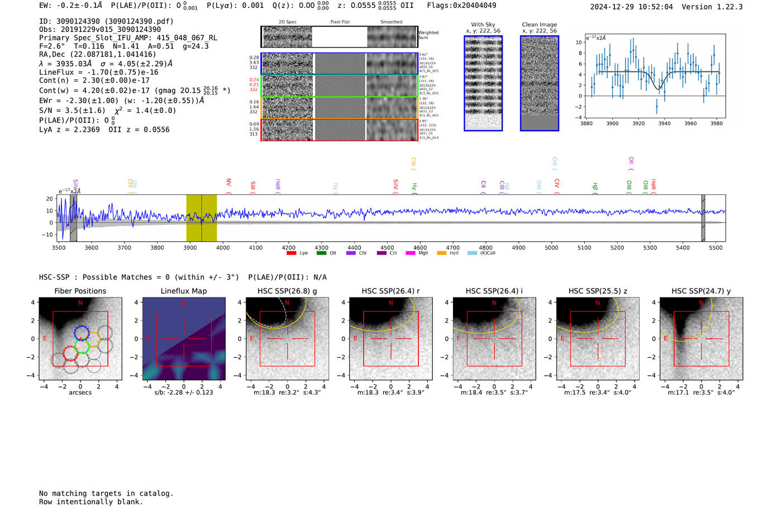The height and width of the screenshot is (532, 782).
Task: Click the CIV purple legend swatch
Action: tap(351, 253)
